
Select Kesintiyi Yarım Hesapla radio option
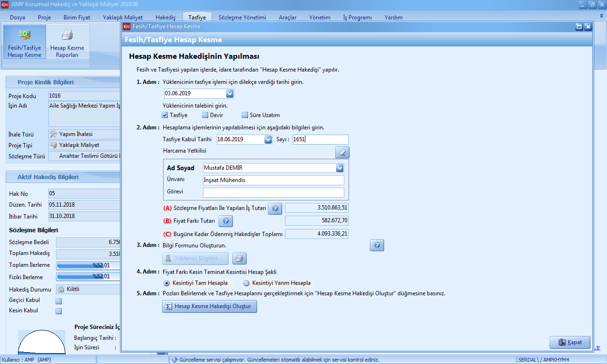[x=246, y=283]
